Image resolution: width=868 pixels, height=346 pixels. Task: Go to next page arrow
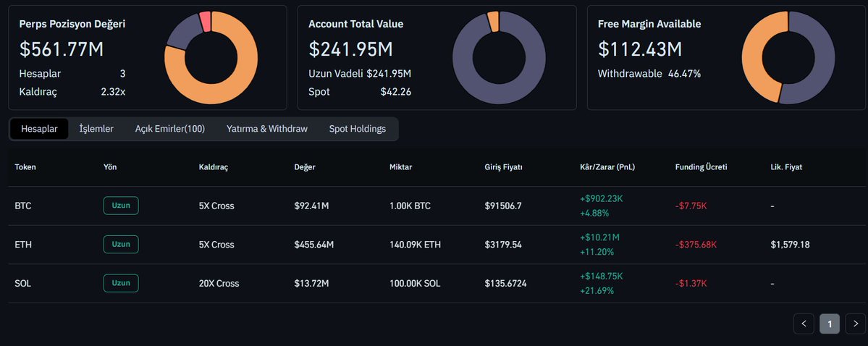[x=855, y=324]
